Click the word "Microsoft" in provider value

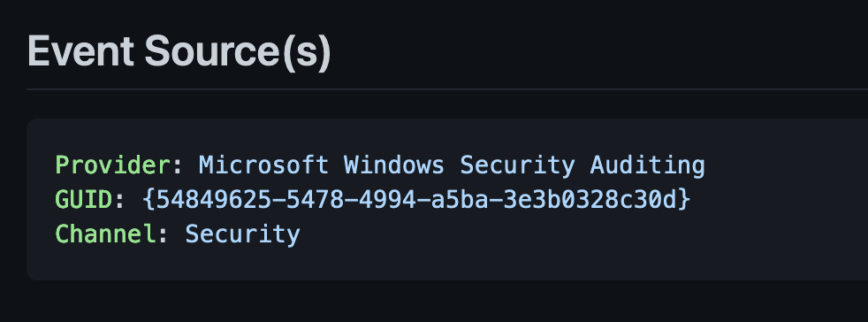(264, 165)
